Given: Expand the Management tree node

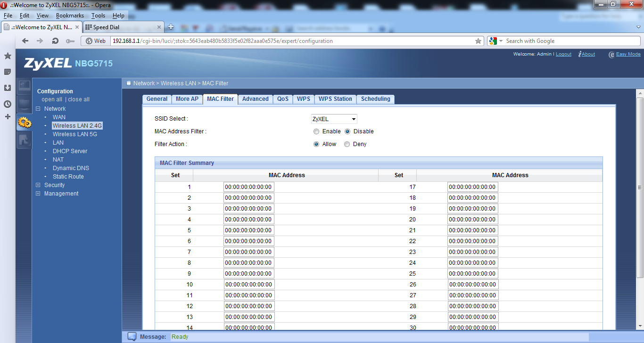Looking at the screenshot, I should (38, 194).
